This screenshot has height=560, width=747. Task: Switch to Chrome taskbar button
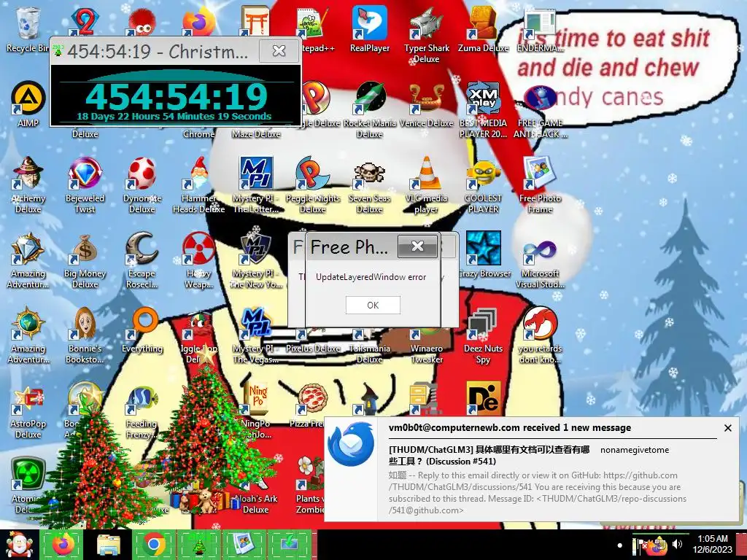tap(153, 545)
